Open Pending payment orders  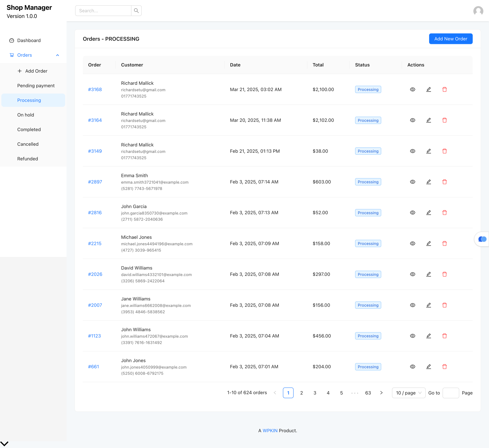point(33,86)
